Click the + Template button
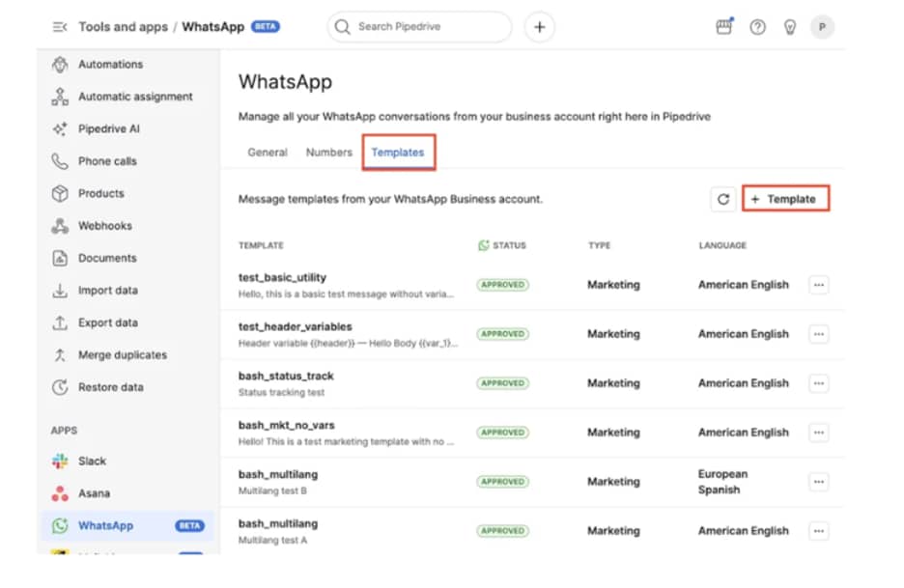 tap(785, 199)
